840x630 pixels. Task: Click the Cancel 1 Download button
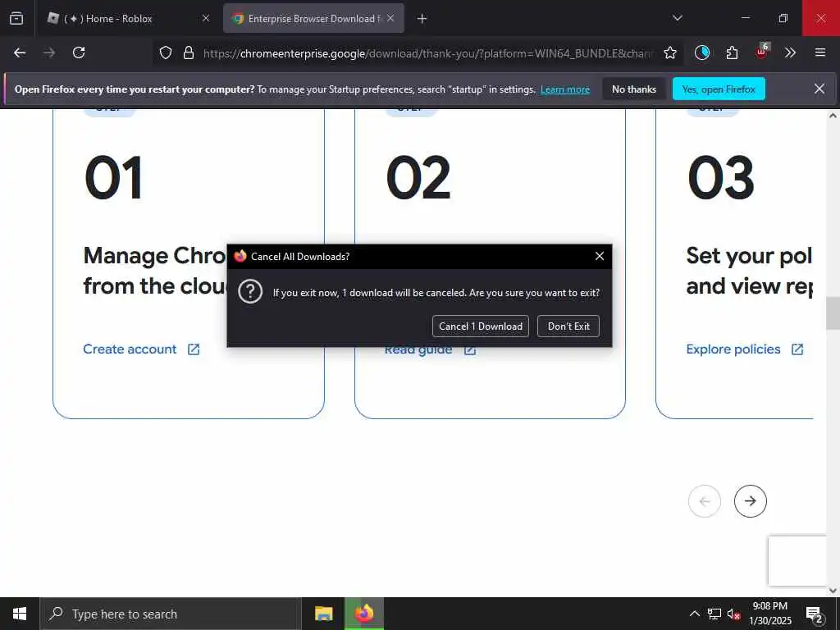[481, 326]
